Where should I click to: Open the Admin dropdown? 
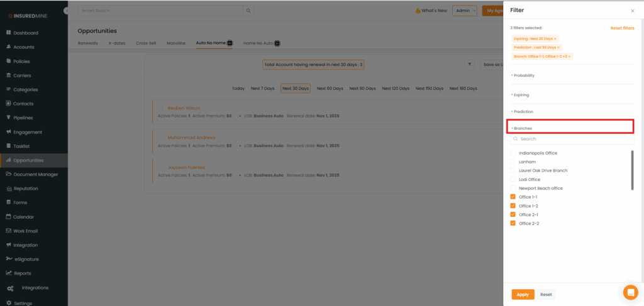[465, 11]
